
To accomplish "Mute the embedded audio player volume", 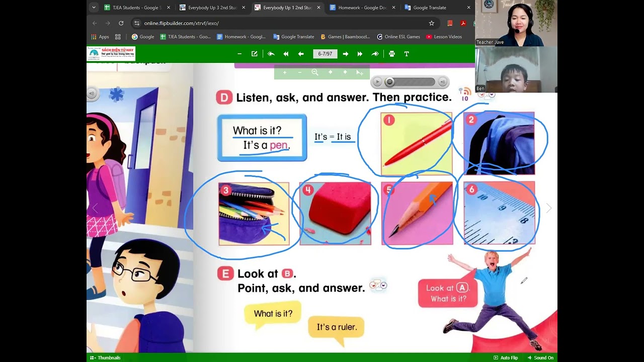I will click(x=442, y=82).
